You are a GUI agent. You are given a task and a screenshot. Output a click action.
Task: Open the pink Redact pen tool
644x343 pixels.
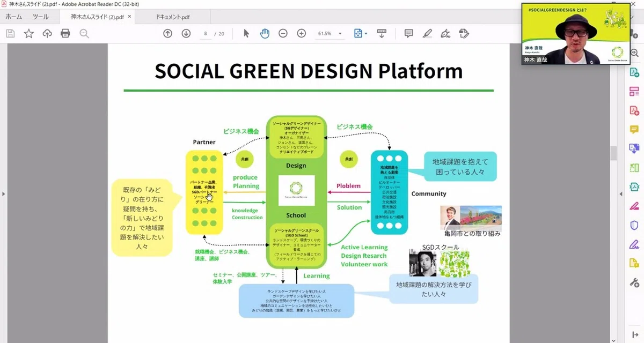[634, 206]
